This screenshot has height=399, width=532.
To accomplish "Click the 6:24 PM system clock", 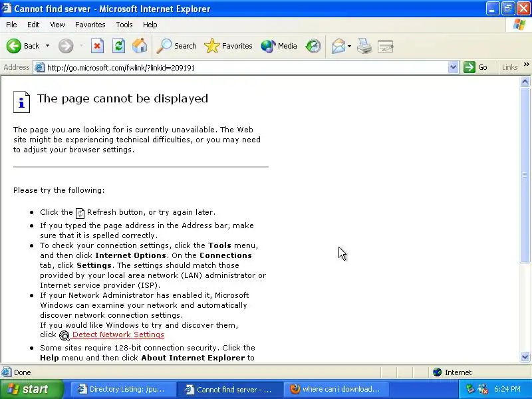I will (507, 389).
